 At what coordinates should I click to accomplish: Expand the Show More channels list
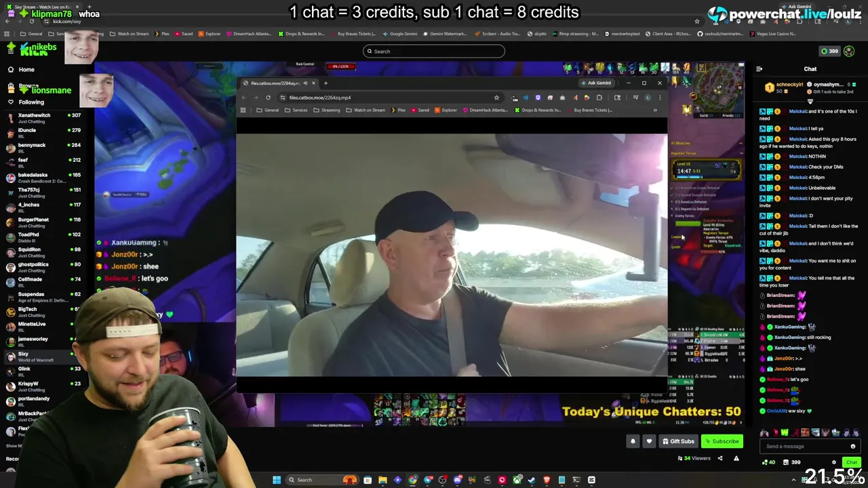point(13,446)
